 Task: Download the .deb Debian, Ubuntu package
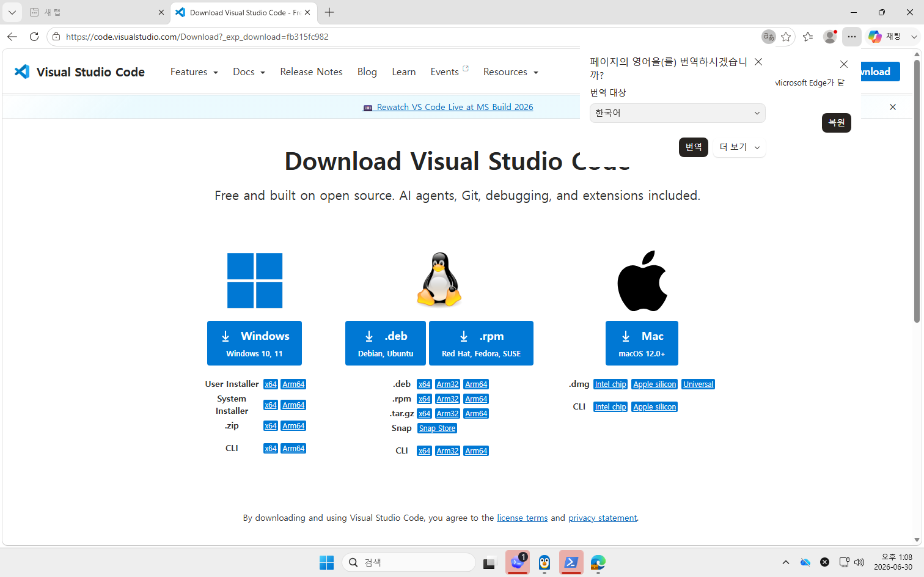[386, 343]
